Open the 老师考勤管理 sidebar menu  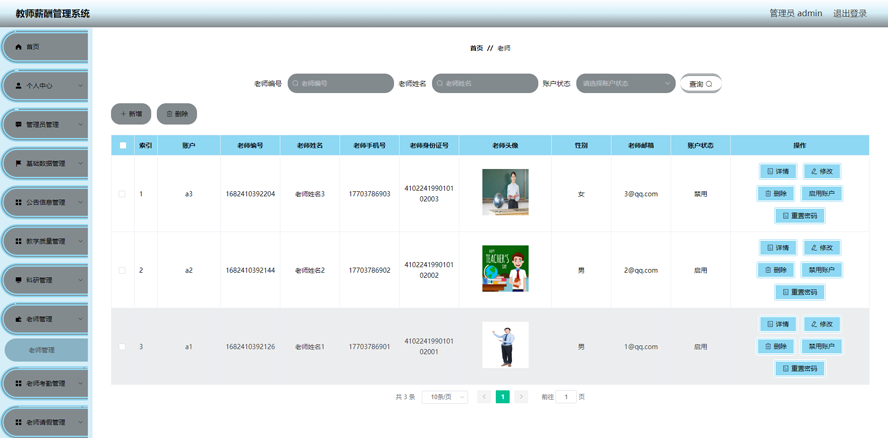pos(46,384)
